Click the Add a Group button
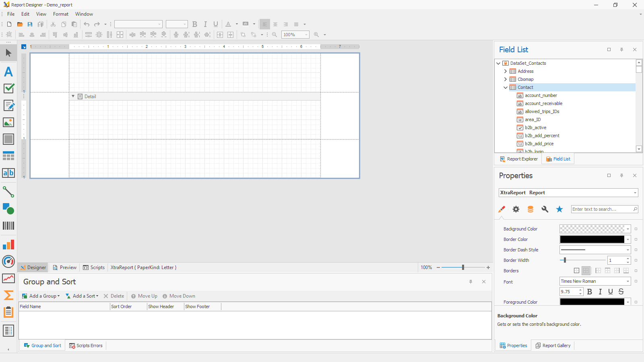Viewport: 644px width, 362px height. point(41,296)
